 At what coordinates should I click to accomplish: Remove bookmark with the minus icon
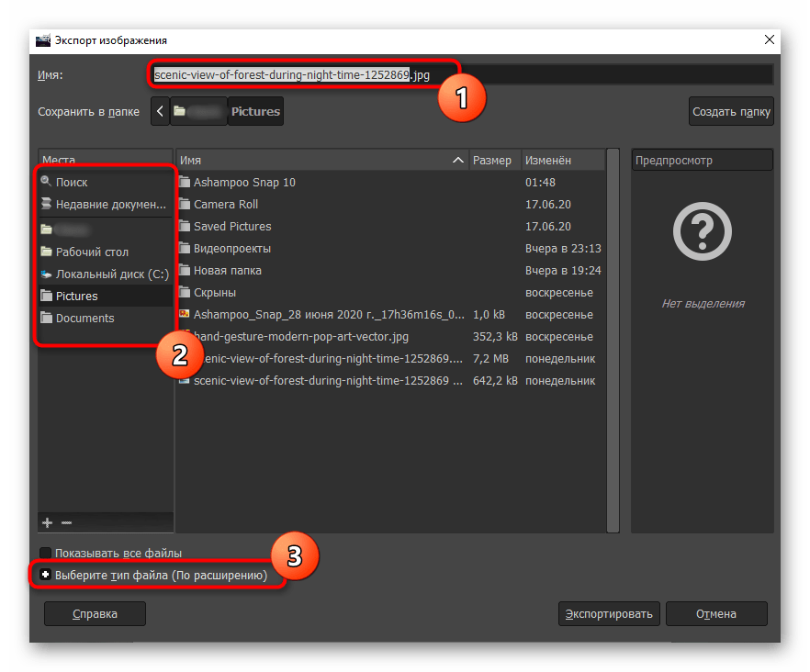[67, 522]
